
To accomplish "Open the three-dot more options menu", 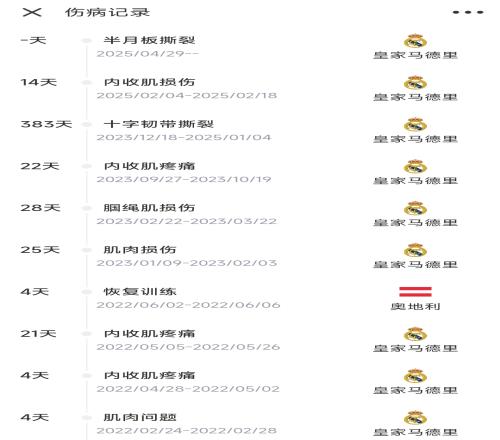I will (468, 12).
